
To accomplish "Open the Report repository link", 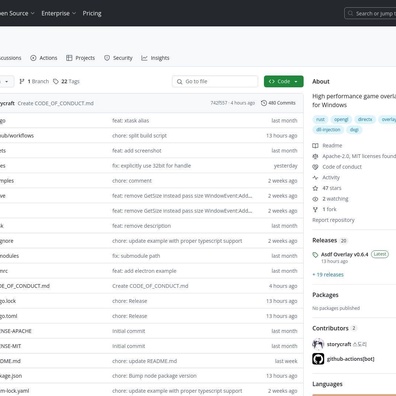I will coord(333,220).
